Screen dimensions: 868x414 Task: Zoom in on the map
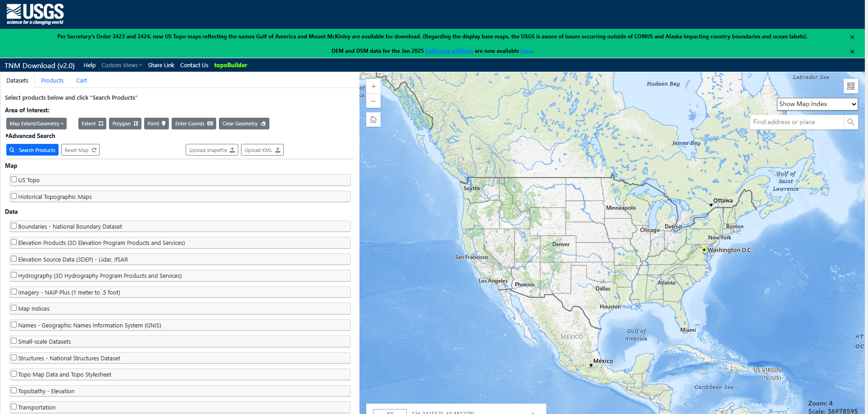tap(373, 87)
